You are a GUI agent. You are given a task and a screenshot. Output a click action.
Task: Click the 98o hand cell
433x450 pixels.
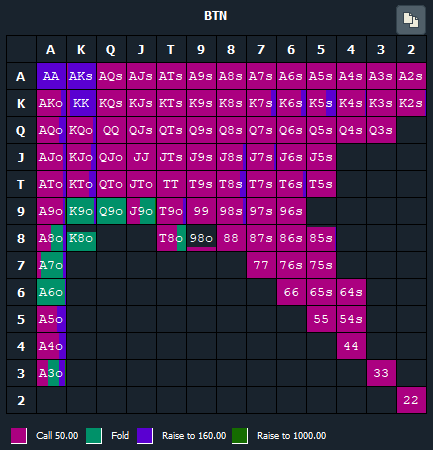201,238
